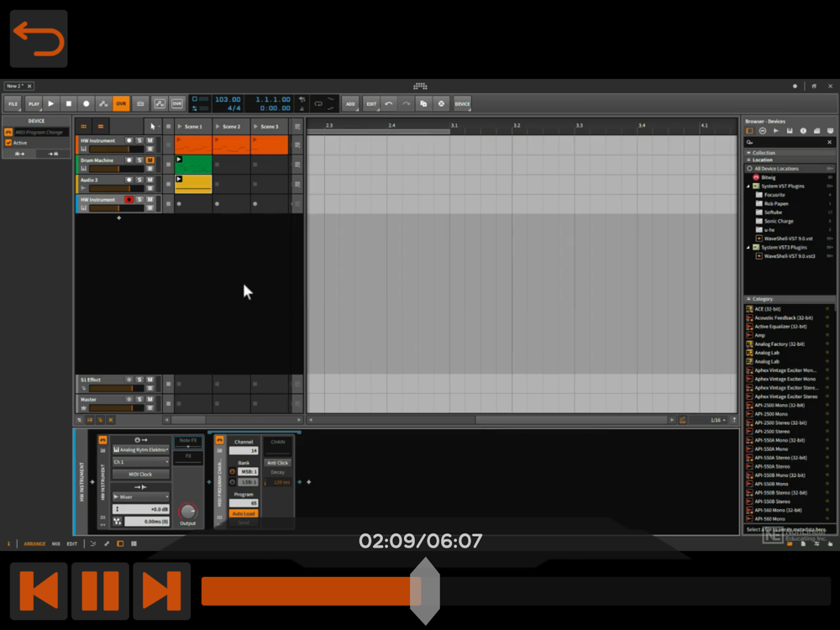840x630 pixels.
Task: Open the DEVICE menu in toolbar
Action: (x=462, y=103)
